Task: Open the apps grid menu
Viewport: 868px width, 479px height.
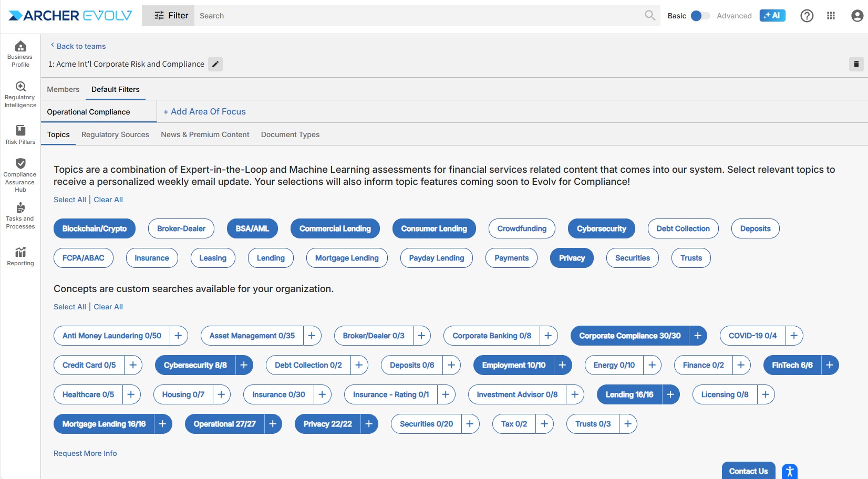Action: pos(831,16)
